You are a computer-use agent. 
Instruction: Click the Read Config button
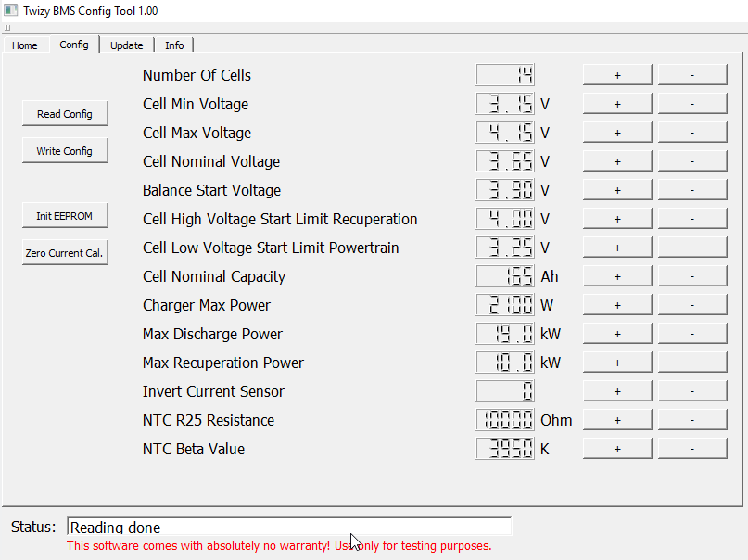point(65,114)
